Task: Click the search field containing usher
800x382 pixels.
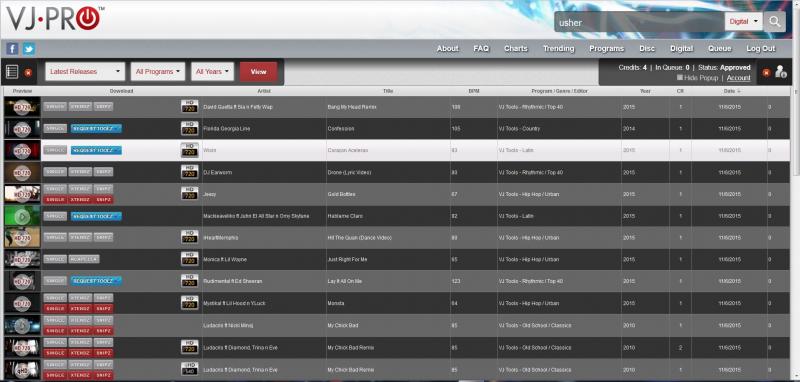Action: [639, 22]
